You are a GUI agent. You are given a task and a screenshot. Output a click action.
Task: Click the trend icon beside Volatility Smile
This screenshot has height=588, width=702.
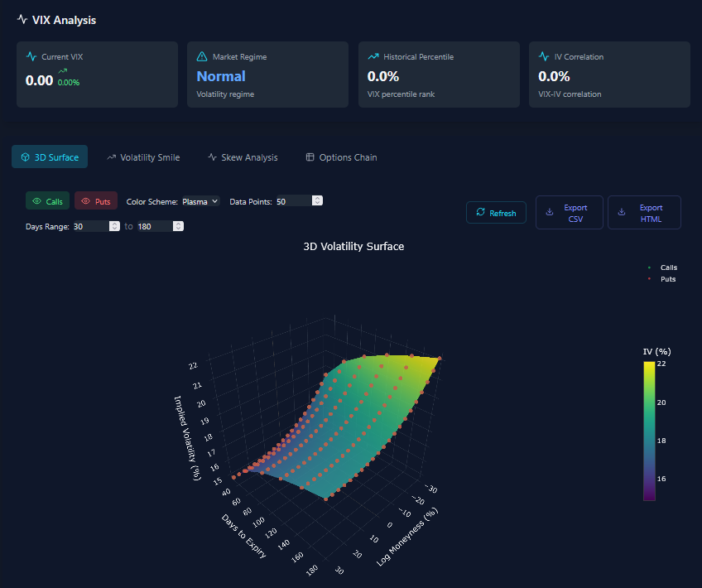[111, 157]
